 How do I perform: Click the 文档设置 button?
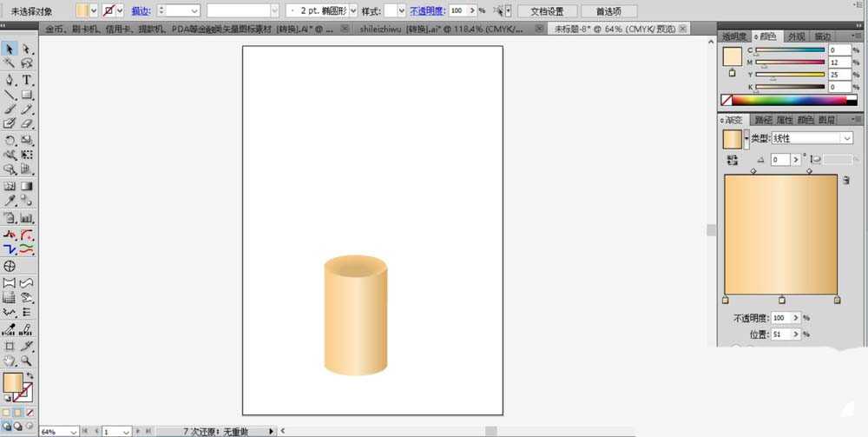tap(548, 11)
